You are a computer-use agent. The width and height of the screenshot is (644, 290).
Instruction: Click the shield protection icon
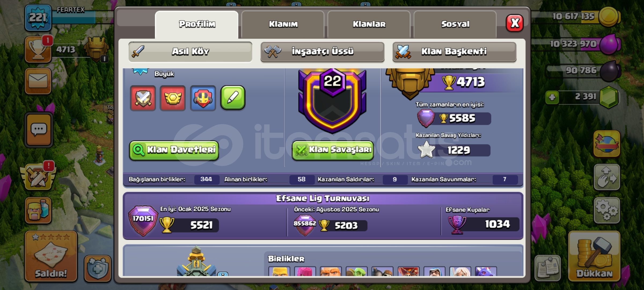98,269
